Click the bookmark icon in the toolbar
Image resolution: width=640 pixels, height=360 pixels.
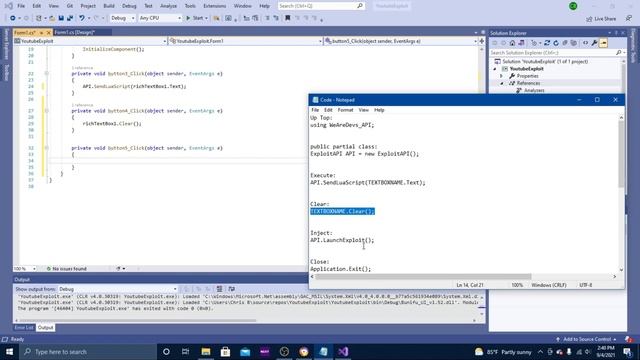click(x=287, y=18)
